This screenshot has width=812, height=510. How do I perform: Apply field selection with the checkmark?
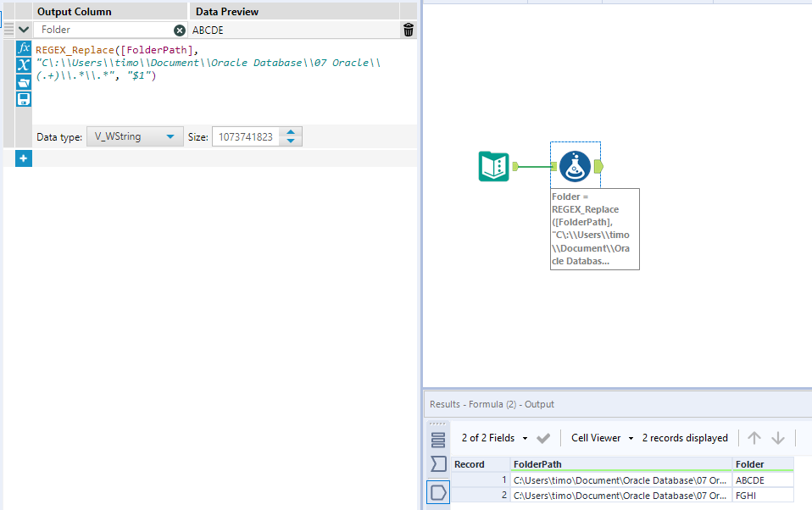click(543, 438)
